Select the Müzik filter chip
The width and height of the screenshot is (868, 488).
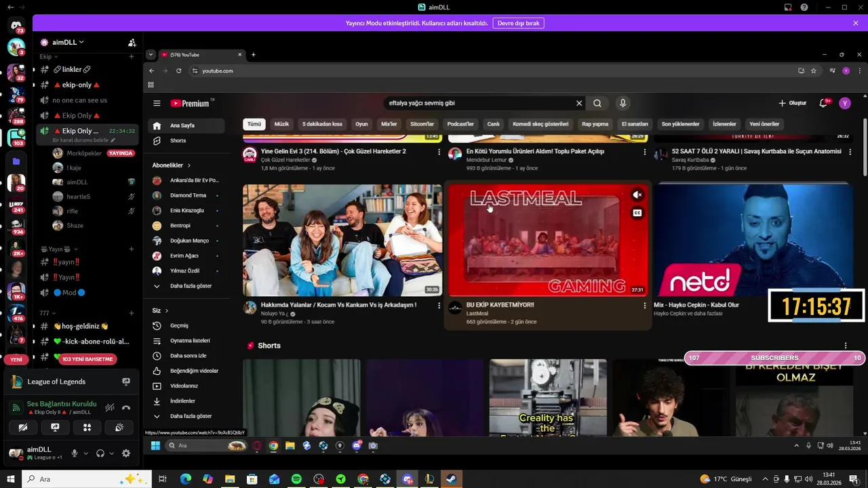point(281,124)
